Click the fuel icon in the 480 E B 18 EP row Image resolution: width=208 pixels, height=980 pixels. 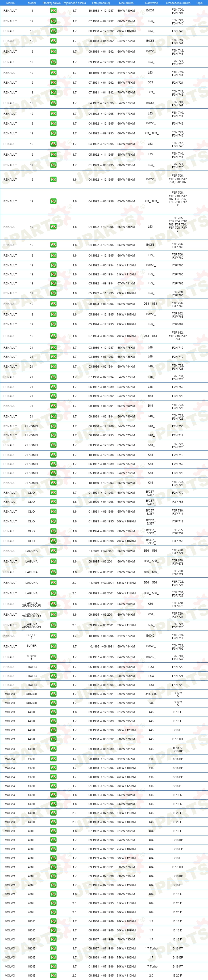[x=53, y=957]
